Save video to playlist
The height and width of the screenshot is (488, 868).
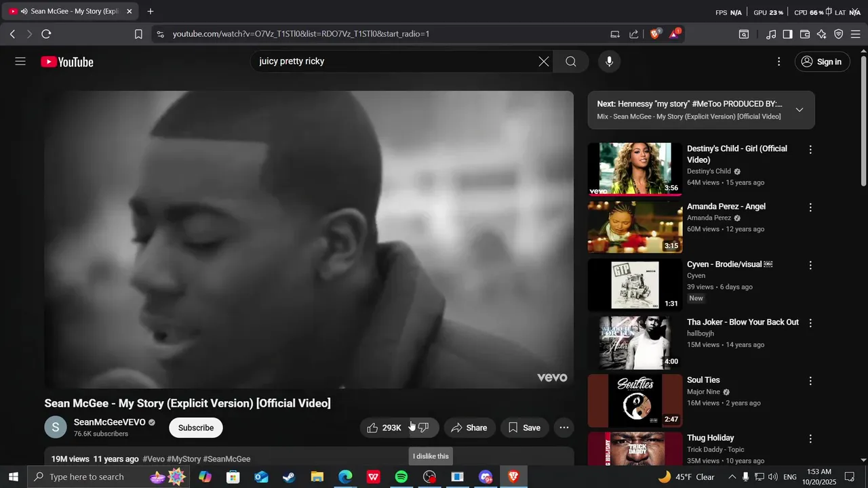coord(525,428)
